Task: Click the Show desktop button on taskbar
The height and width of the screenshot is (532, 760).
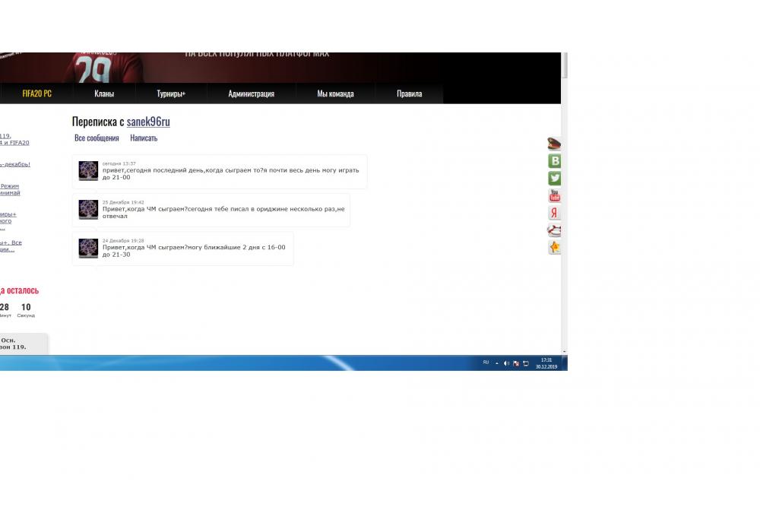Action: [x=565, y=363]
